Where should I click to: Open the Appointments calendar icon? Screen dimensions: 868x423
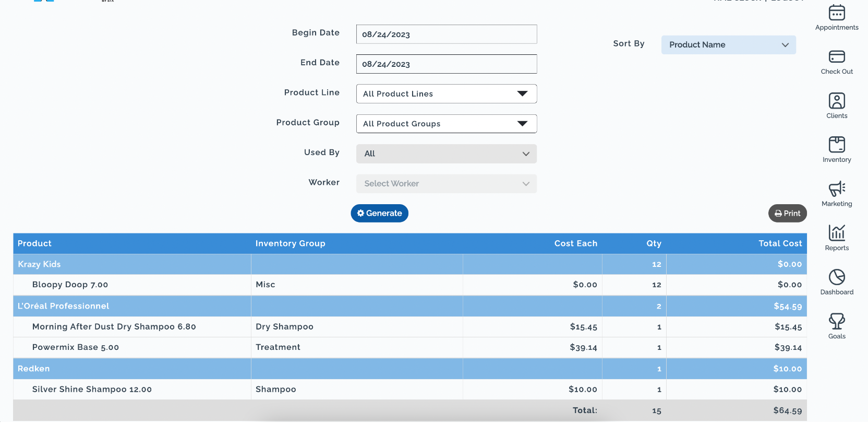(x=837, y=13)
